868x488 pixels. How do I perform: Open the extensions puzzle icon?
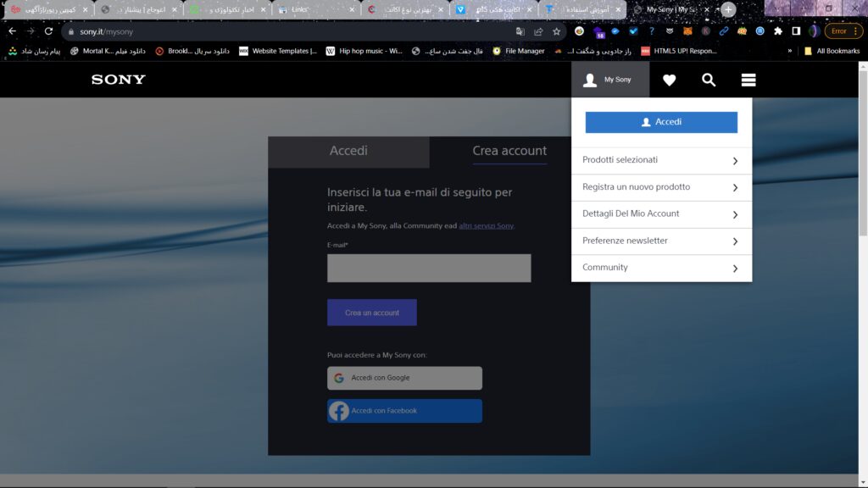[778, 31]
